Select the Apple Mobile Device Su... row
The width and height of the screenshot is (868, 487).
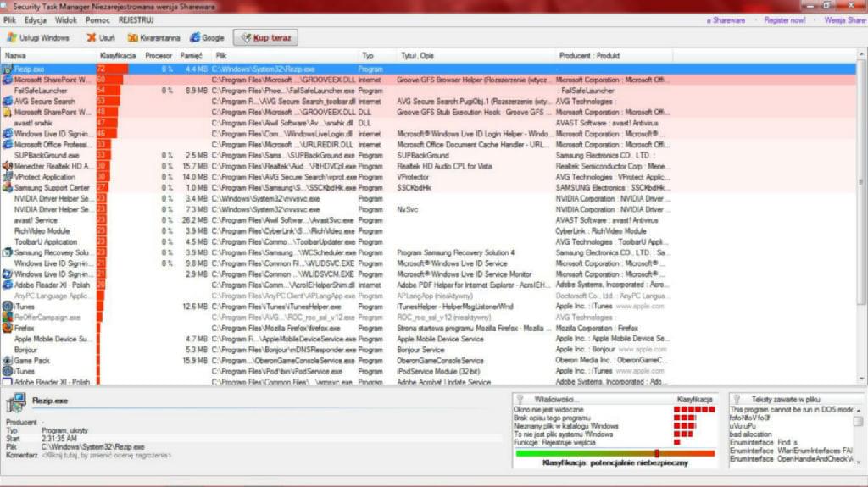tap(429, 339)
